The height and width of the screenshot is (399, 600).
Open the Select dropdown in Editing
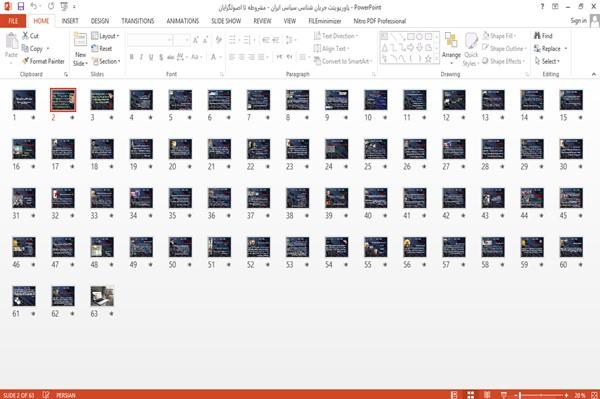(x=547, y=61)
